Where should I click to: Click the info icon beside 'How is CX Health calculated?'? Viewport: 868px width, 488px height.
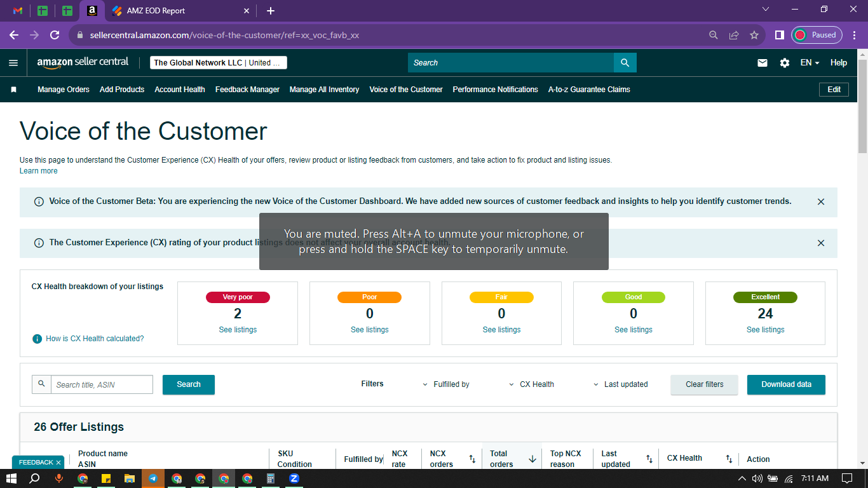(x=37, y=339)
